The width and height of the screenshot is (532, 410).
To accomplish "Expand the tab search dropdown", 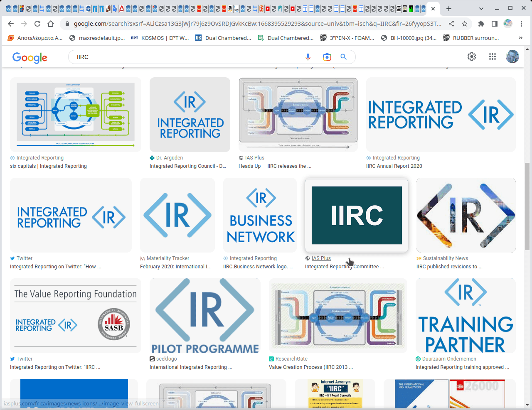I will (481, 8).
